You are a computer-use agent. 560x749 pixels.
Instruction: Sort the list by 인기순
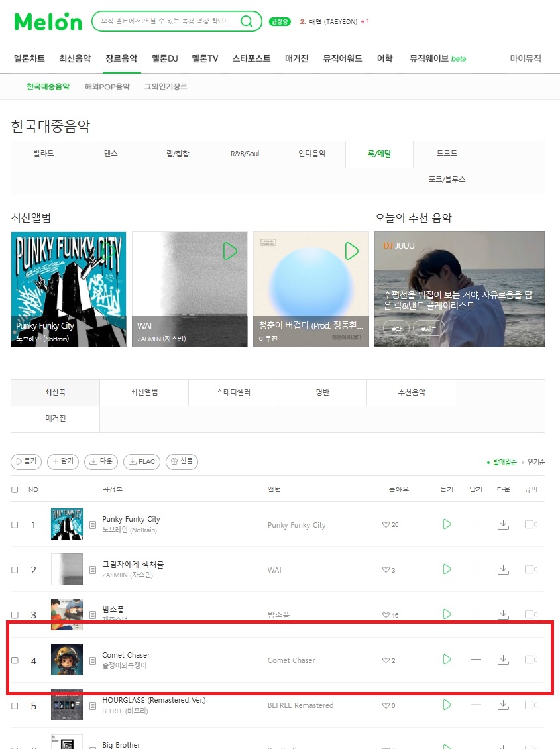point(536,462)
